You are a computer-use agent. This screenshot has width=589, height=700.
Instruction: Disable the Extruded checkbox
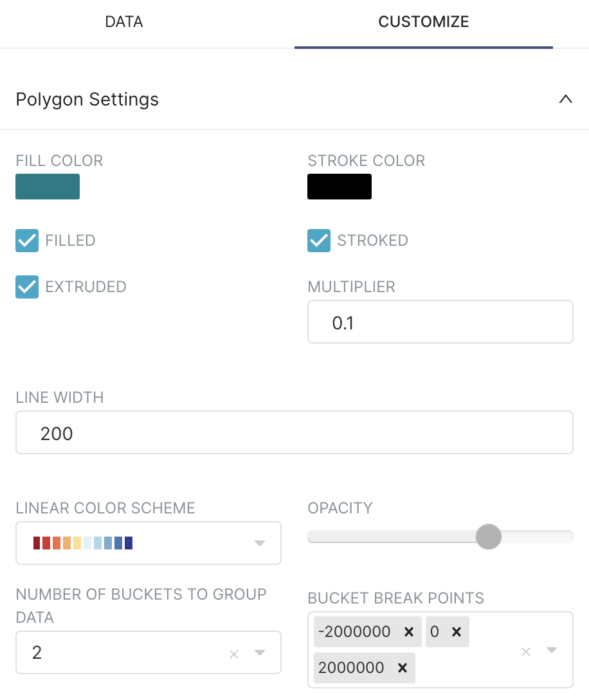click(x=27, y=287)
